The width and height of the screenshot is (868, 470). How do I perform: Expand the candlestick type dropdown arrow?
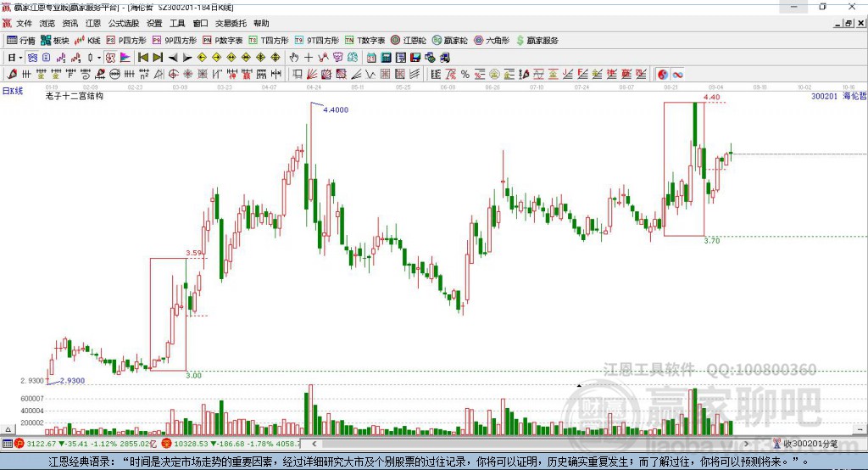99,58
